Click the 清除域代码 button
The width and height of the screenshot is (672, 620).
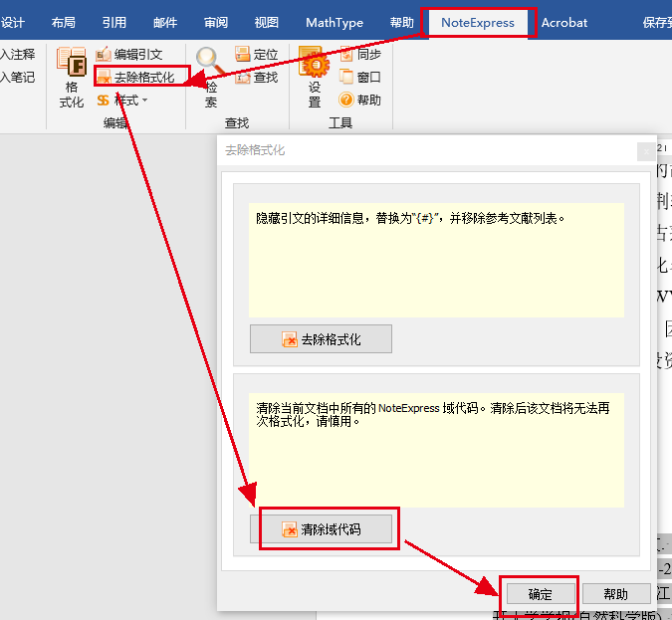(321, 529)
